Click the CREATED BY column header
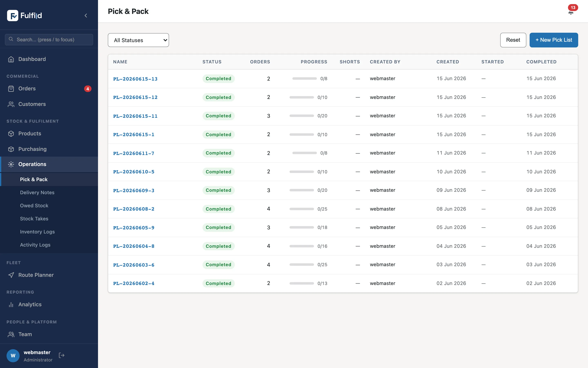The height and width of the screenshot is (368, 588). click(x=385, y=62)
